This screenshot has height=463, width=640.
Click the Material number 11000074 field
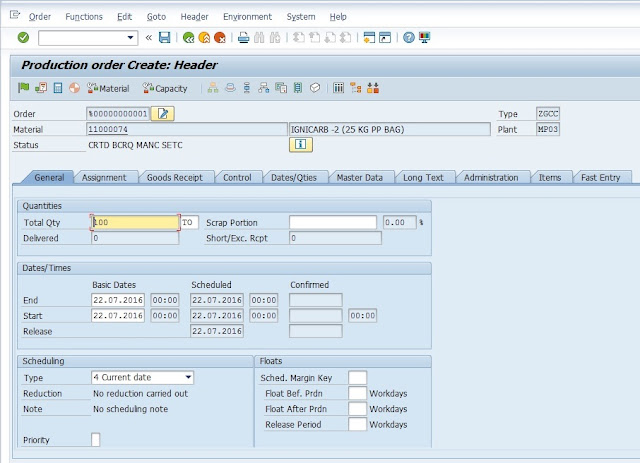(x=187, y=129)
